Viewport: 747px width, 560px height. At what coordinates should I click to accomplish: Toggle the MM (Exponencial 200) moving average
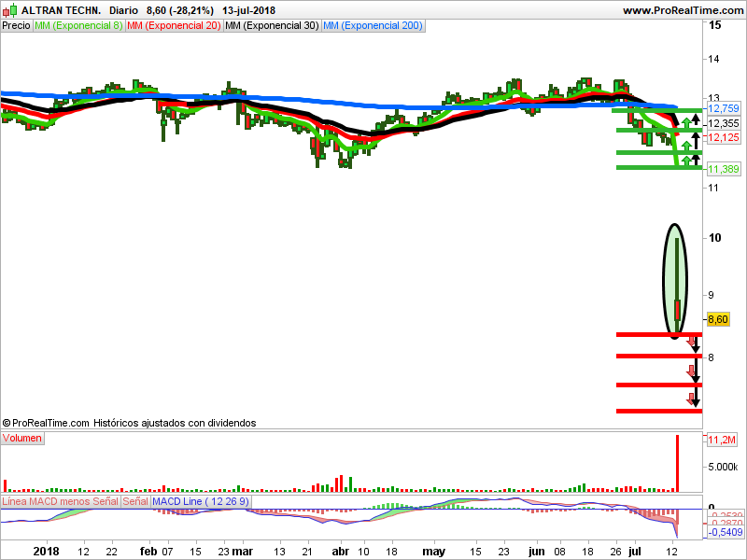pos(373,26)
